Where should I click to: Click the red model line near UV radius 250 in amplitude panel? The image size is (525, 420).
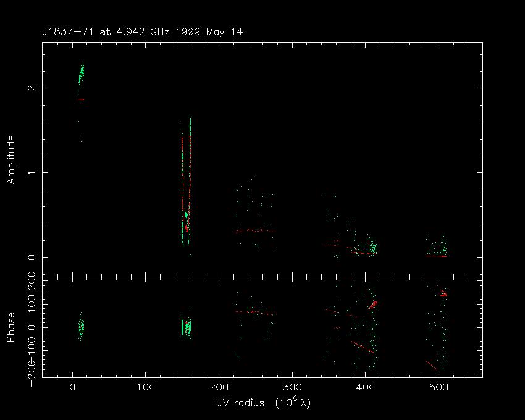(255, 231)
